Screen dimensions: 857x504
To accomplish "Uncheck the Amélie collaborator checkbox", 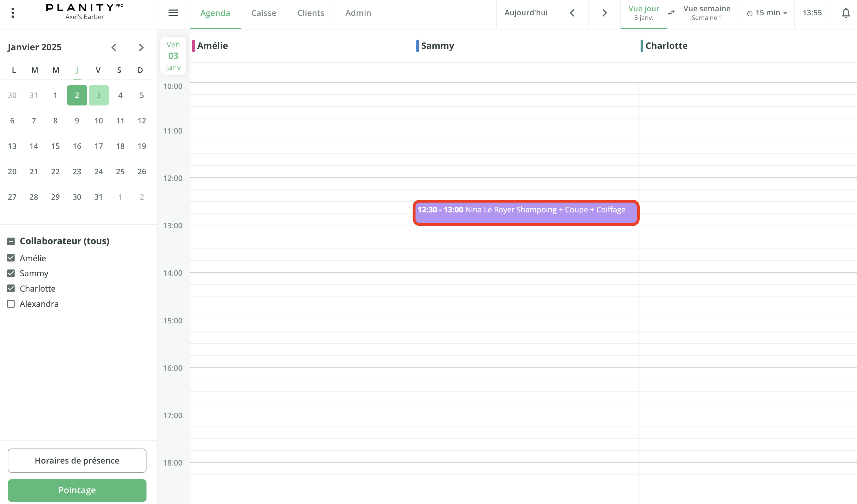I will [11, 258].
